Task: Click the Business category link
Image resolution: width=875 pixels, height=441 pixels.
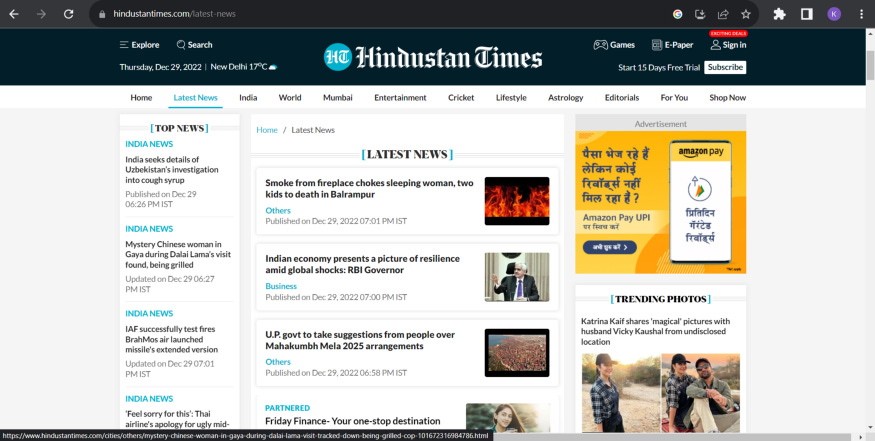Action: tap(281, 286)
